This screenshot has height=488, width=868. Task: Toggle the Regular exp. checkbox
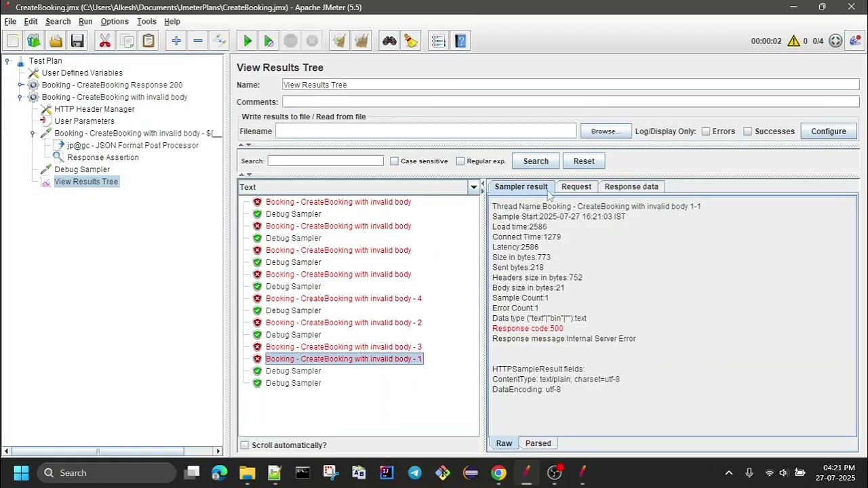tap(460, 161)
